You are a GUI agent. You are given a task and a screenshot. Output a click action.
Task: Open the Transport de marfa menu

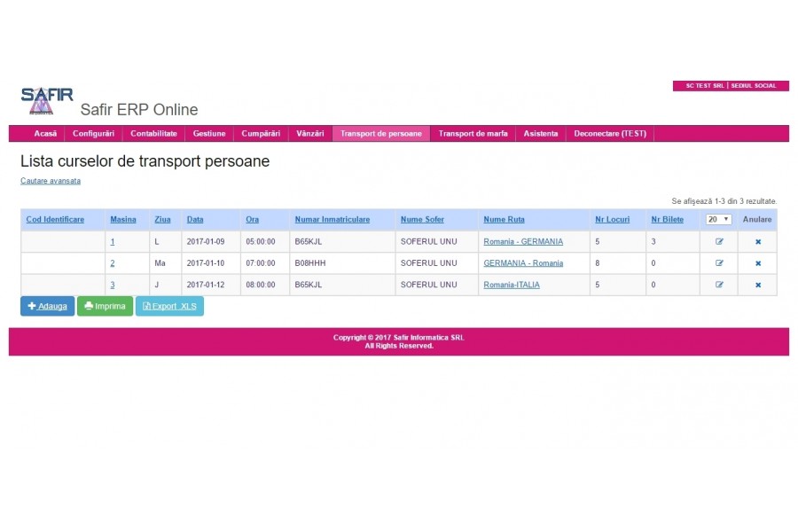coord(473,133)
